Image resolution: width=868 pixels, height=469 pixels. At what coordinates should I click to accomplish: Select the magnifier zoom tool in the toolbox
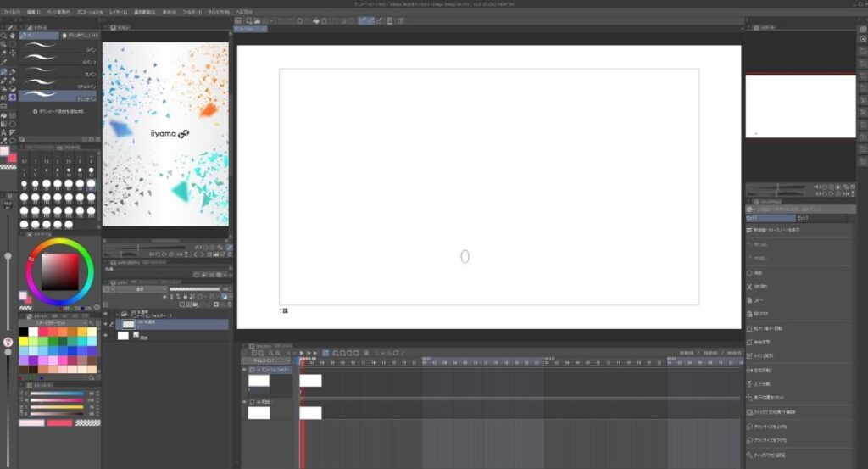click(x=4, y=36)
